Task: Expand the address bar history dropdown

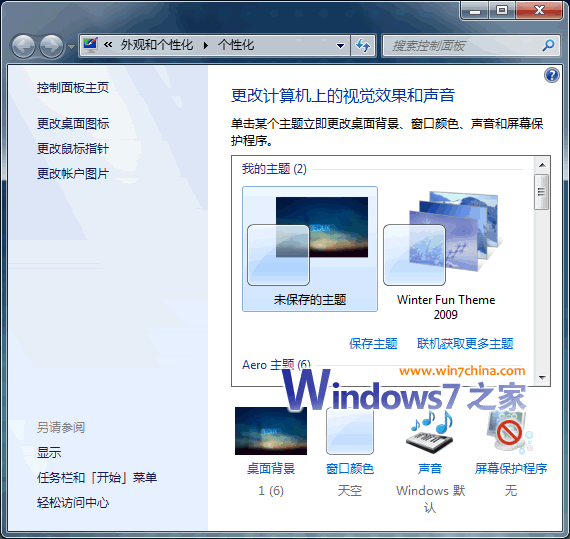Action: (340, 46)
